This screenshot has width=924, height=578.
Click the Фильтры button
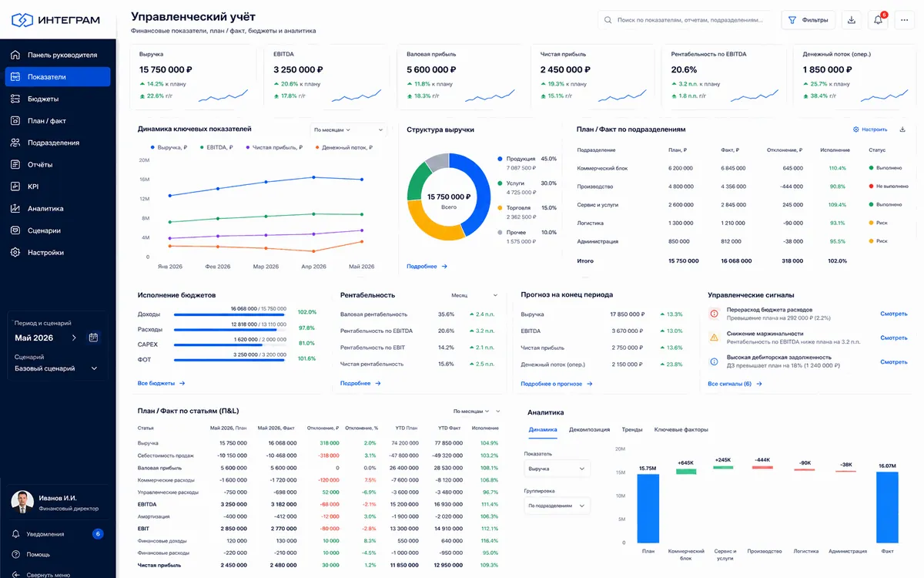pyautogui.click(x=808, y=20)
